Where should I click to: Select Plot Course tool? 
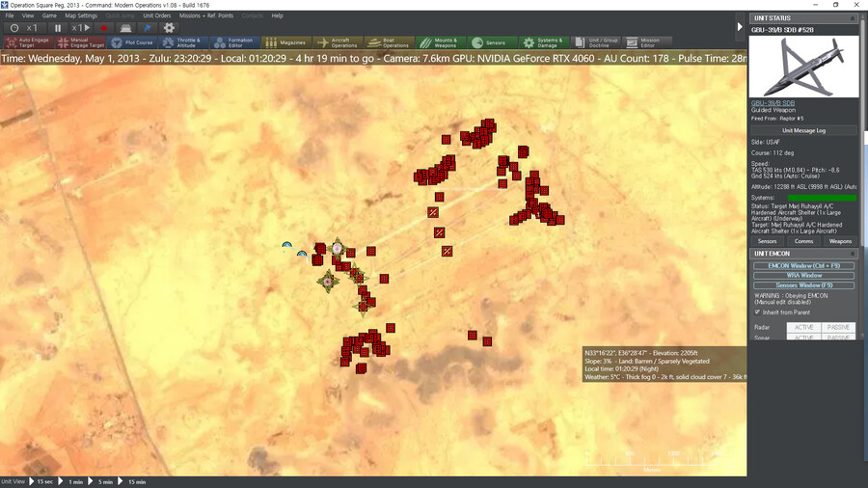click(x=132, y=42)
